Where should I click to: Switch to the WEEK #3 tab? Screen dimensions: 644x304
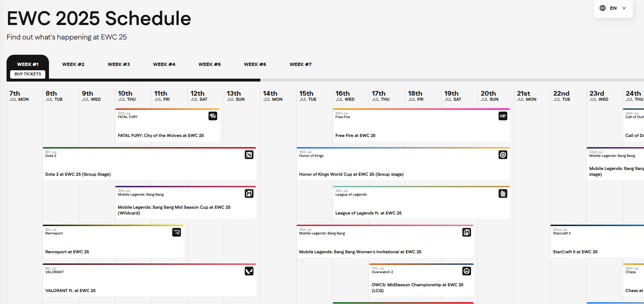pos(119,64)
